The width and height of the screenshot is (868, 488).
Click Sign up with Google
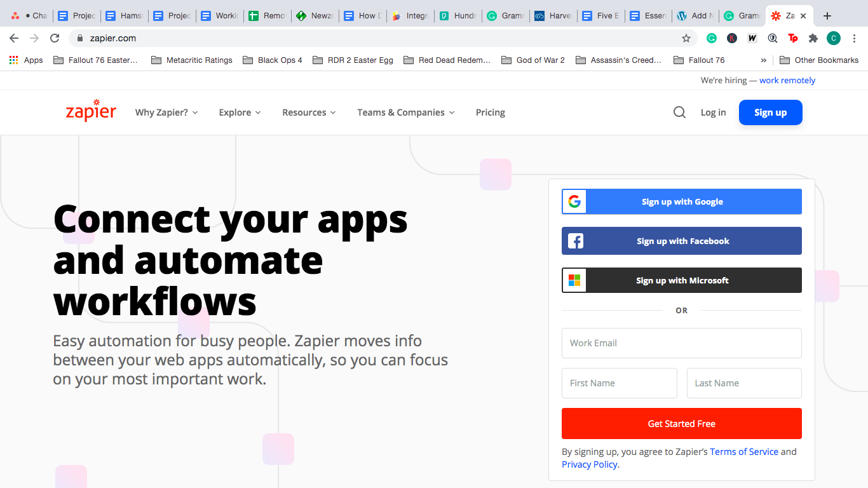[682, 201]
